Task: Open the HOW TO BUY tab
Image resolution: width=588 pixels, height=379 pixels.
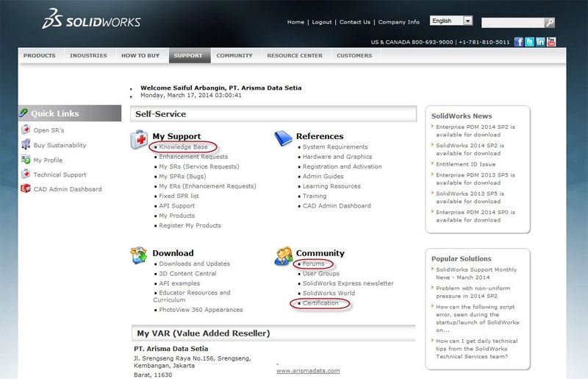Action: coord(140,56)
